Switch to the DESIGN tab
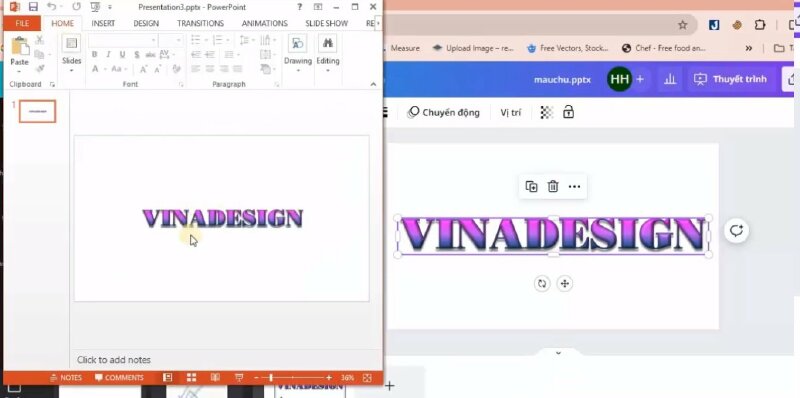The image size is (800, 398). pyautogui.click(x=146, y=23)
